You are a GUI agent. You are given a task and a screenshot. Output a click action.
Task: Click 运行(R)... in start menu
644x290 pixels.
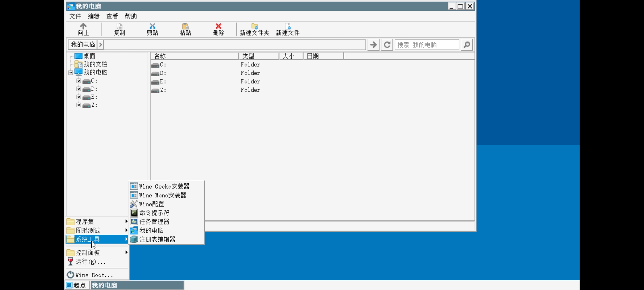coord(97,262)
